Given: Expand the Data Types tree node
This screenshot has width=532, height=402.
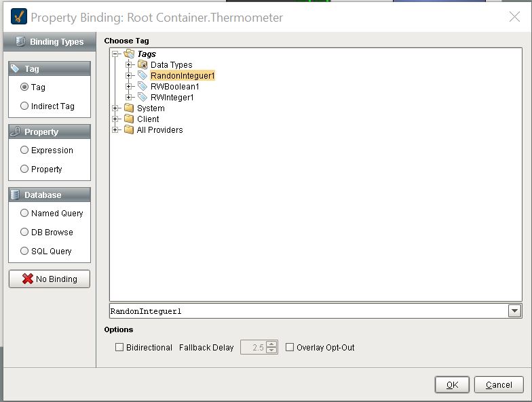Looking at the screenshot, I should (129, 65).
